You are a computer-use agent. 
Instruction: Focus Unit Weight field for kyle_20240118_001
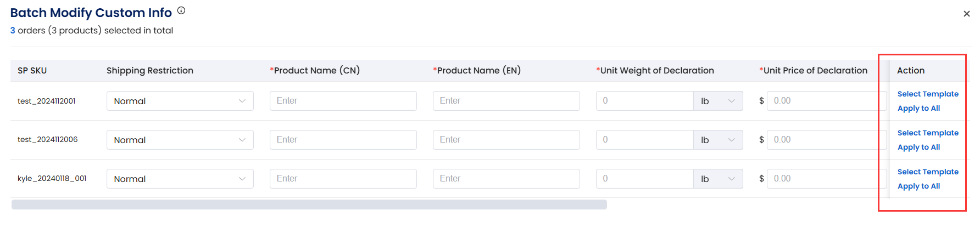click(644, 179)
